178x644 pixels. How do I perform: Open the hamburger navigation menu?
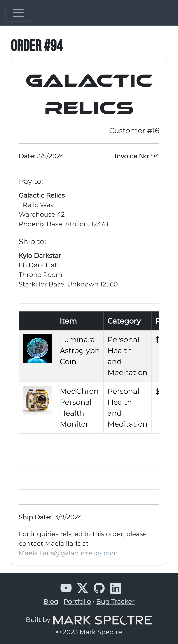(18, 13)
